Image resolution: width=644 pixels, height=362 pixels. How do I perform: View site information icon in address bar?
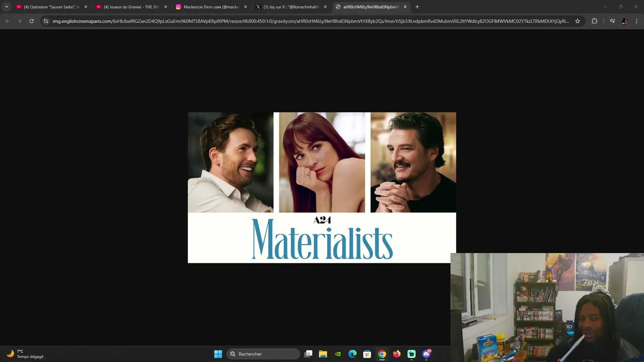(x=46, y=21)
